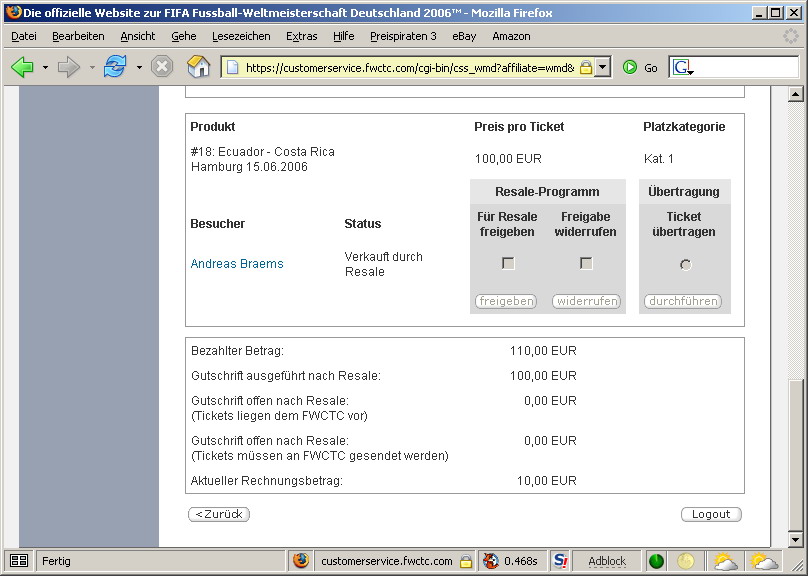Click the Adblock status bar item
This screenshot has height=576, width=808.
[606, 561]
